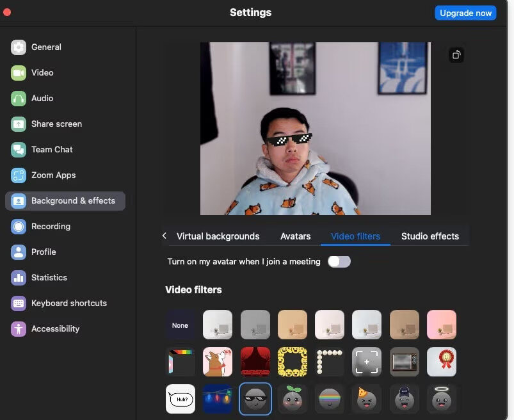Choose the red theater curtain filter
This screenshot has height=420, width=514.
(x=255, y=362)
